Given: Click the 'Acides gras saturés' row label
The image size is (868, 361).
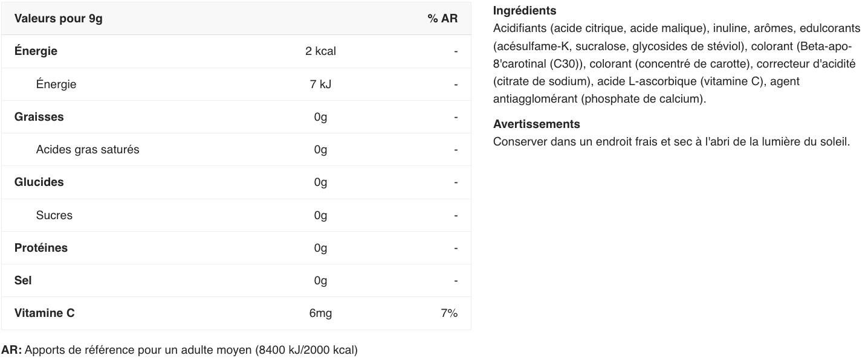Looking at the screenshot, I should click(x=87, y=150).
